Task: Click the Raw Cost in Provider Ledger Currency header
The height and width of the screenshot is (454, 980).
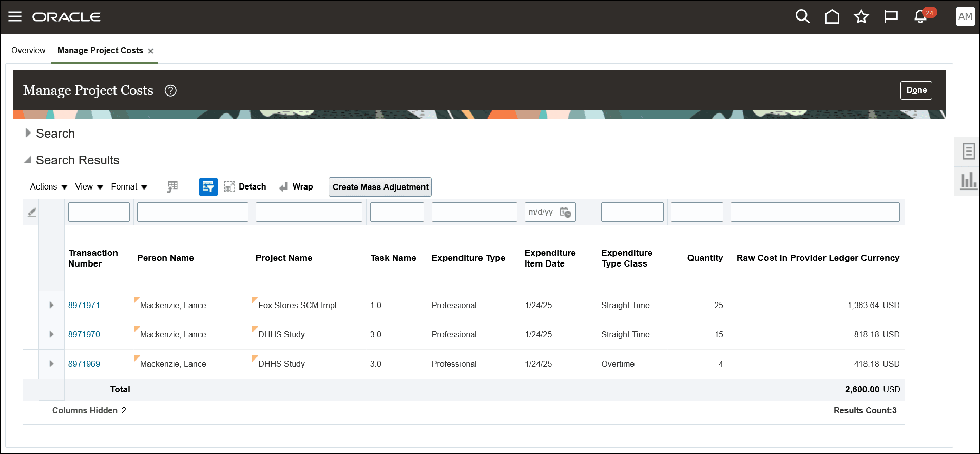Action: (818, 258)
